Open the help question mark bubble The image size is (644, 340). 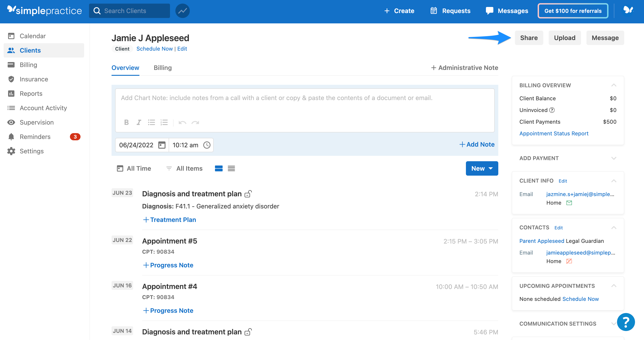coord(626,322)
